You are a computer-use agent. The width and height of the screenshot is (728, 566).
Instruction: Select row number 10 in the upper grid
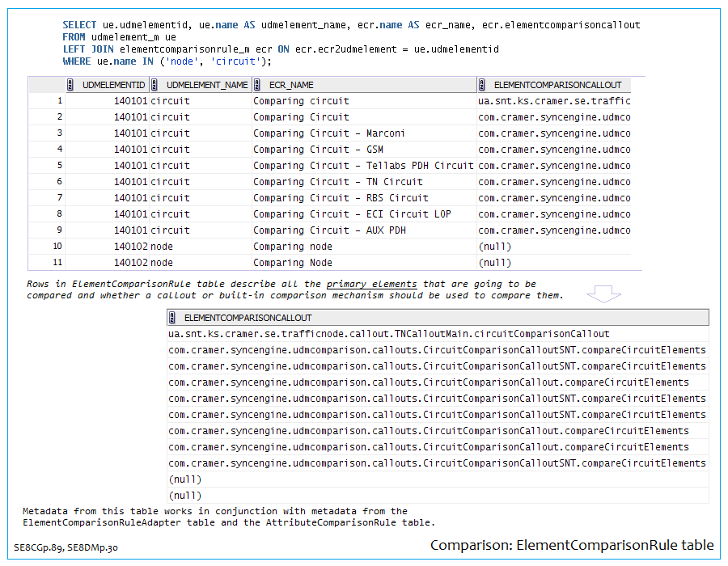[57, 247]
